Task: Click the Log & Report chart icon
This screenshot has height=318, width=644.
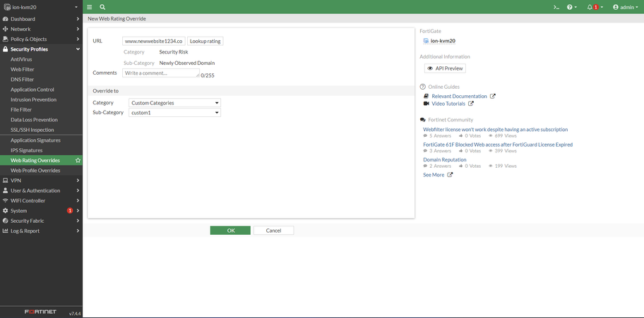Action: [6, 231]
